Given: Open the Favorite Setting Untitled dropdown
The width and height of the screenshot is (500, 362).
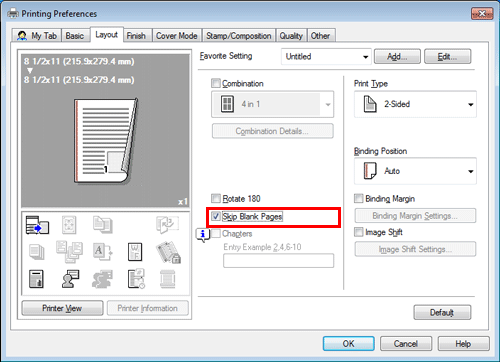Looking at the screenshot, I should (x=326, y=57).
